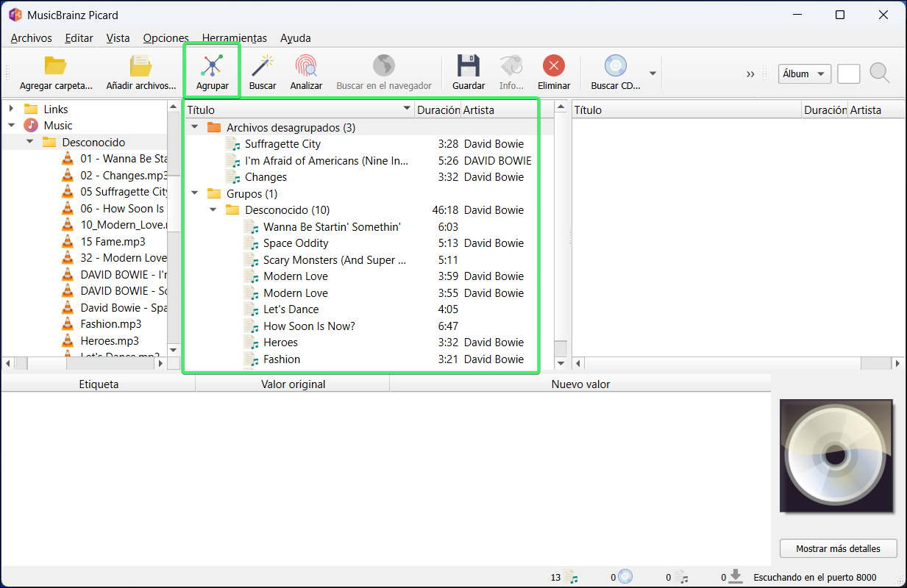Click the VLC icon beside 15 Fame.mp3
The width and height of the screenshot is (907, 588).
tap(68, 241)
